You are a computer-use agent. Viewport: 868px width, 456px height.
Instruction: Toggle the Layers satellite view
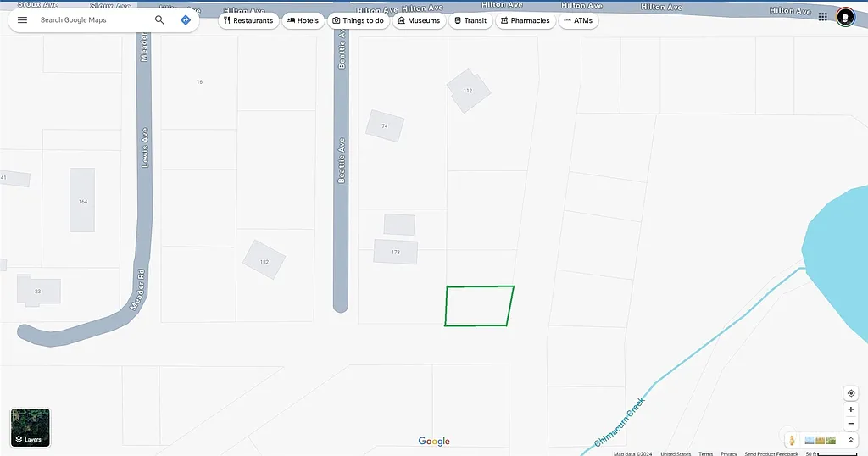click(x=31, y=427)
